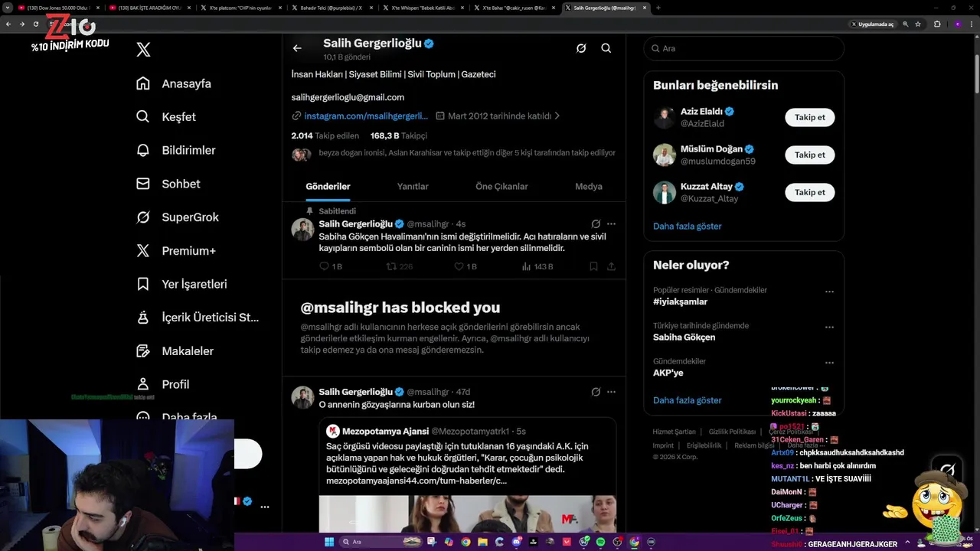Open Bildirimler notifications
Screen dimensions: 980x551
[x=175, y=150]
